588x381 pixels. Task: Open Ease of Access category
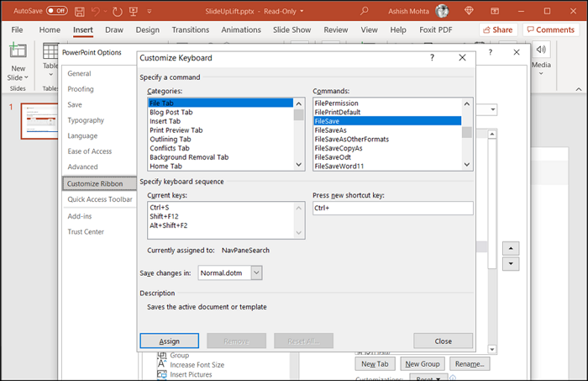[90, 151]
